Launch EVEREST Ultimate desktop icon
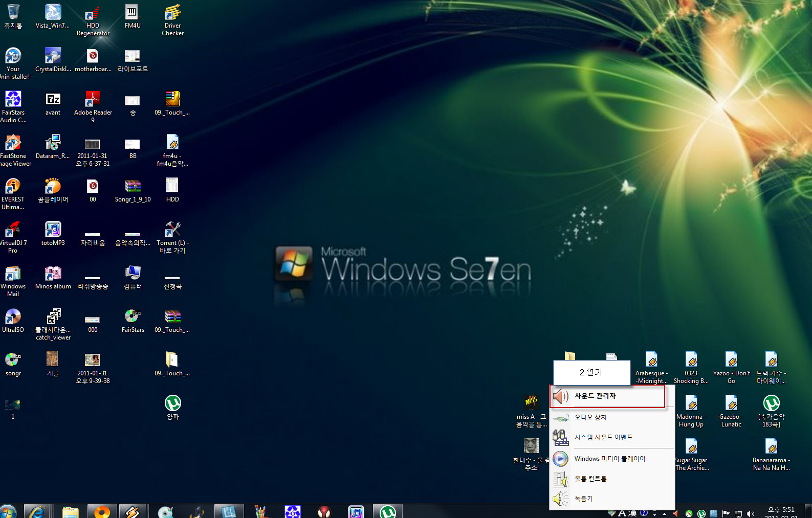812x518 pixels. 13,194
